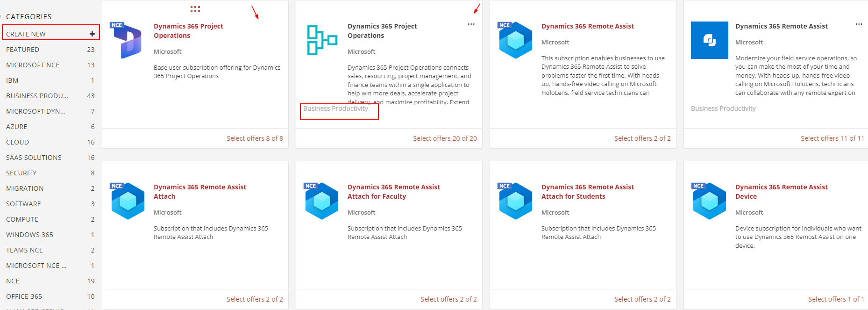Screen dimensions: 868x310
Task: Click Select offers 2 of 2 on Remote Assist Attach
Action: (255, 299)
